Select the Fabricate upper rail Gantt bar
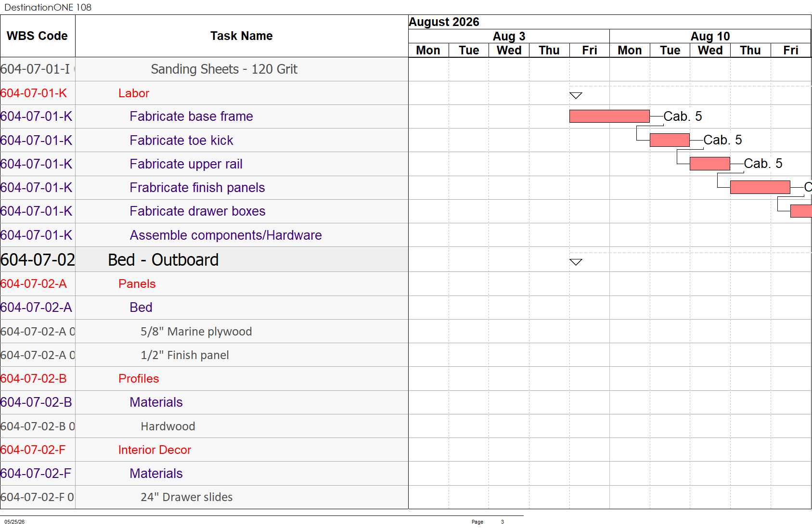812x528 pixels. 710,164
